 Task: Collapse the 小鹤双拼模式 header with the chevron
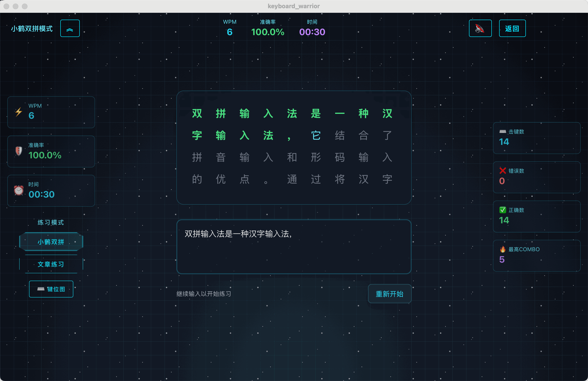70,28
